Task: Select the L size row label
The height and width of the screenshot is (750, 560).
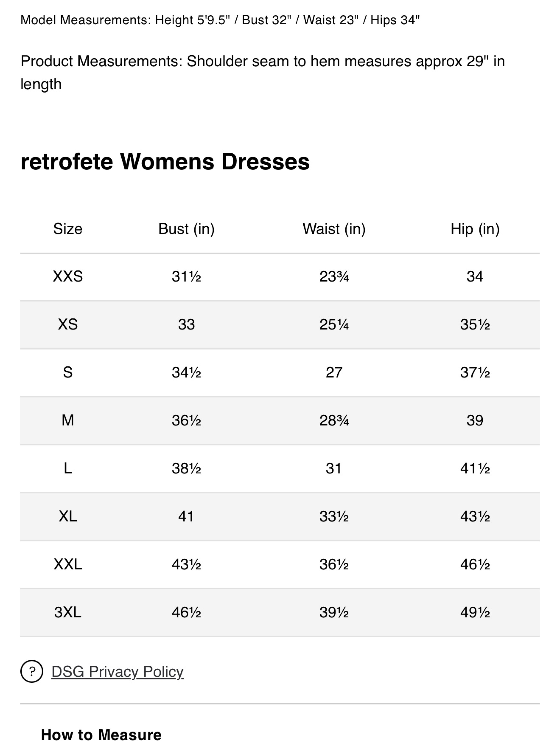Action: pos(68,469)
